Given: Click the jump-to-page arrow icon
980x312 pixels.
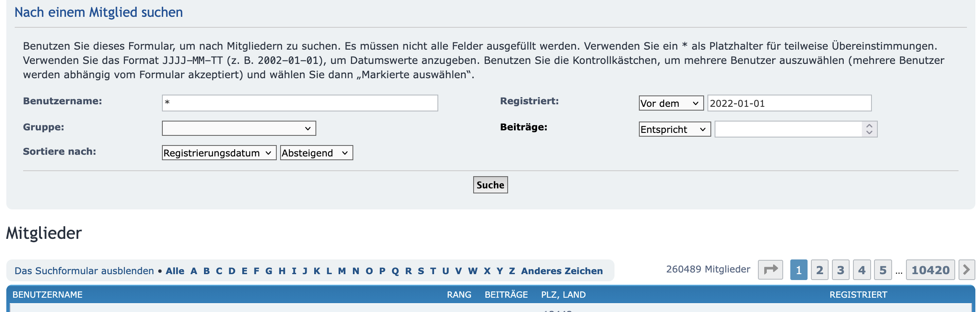Looking at the screenshot, I should pos(770,270).
